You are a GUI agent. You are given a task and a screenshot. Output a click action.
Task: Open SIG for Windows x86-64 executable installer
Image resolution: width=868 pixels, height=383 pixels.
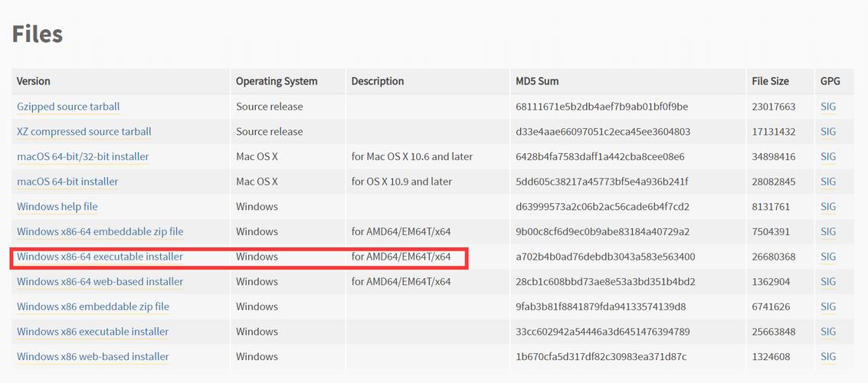(x=828, y=257)
